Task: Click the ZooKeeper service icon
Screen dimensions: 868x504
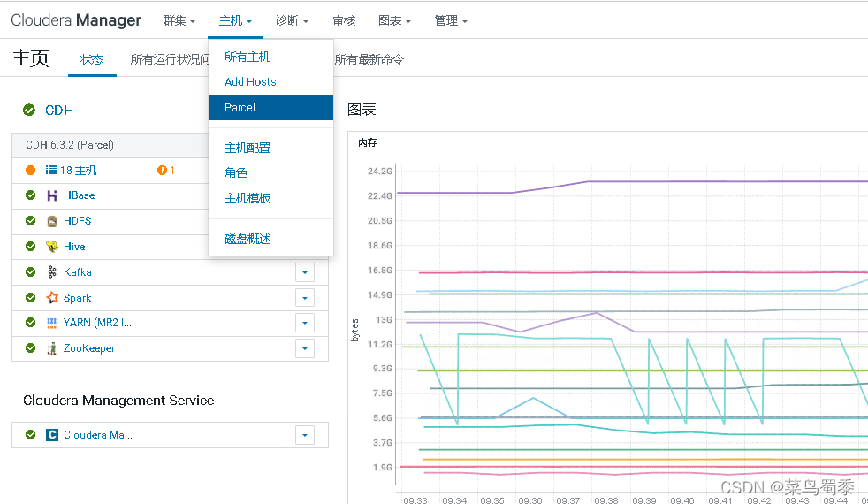Action: (52, 348)
